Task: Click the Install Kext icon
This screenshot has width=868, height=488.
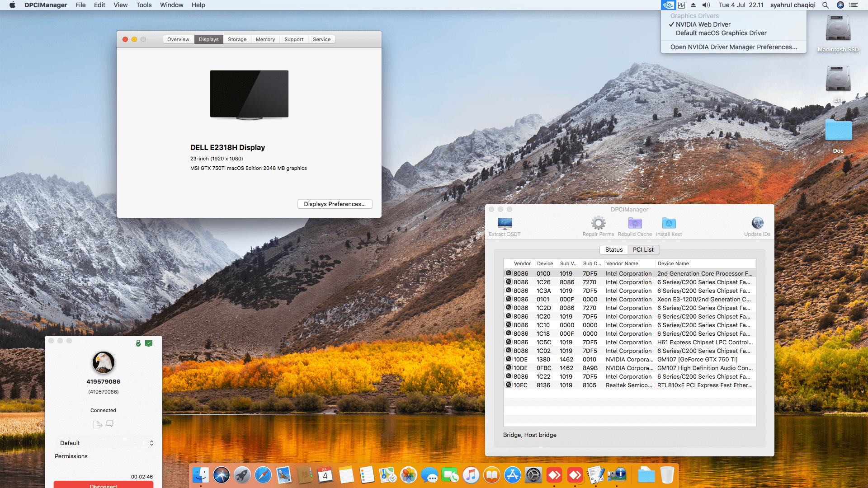Action: [x=669, y=224]
